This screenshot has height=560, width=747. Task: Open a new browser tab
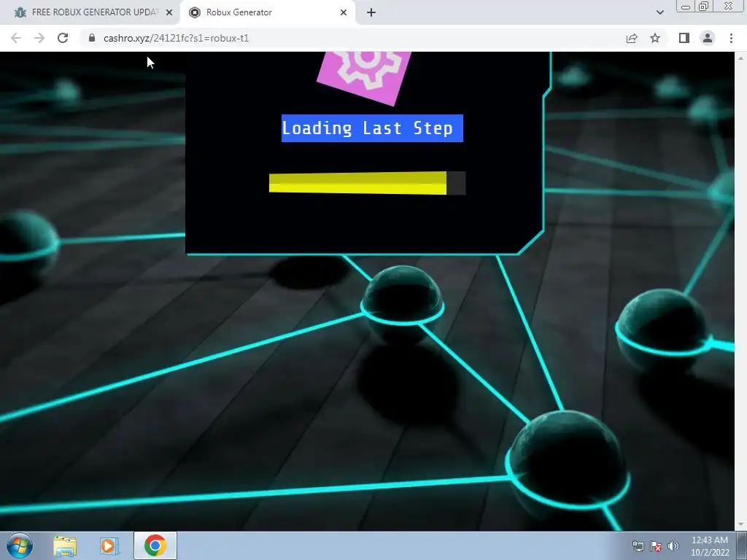tap(371, 12)
